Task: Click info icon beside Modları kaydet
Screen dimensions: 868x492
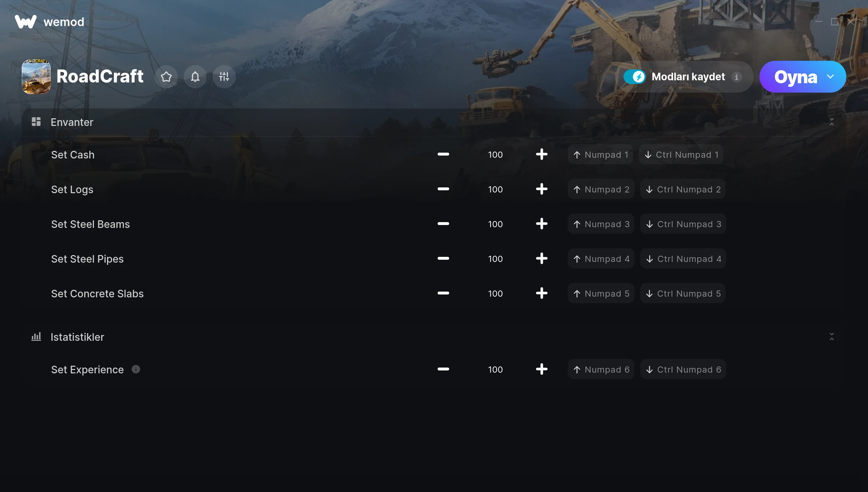Action: (737, 77)
